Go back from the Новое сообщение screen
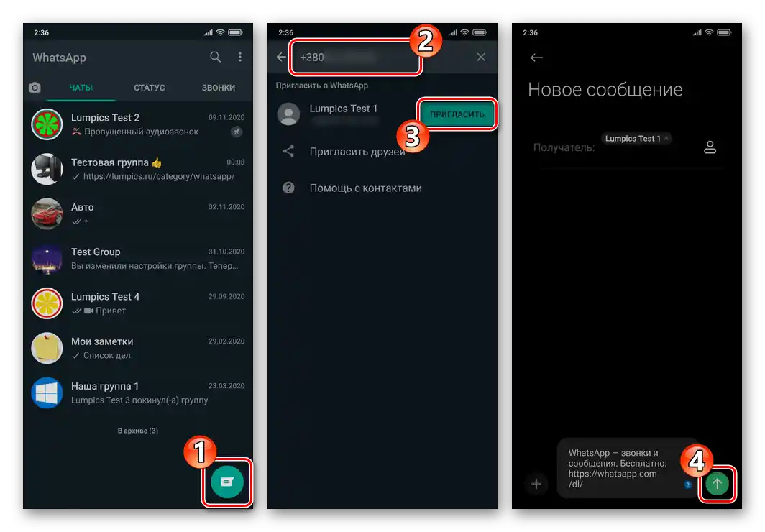 tap(536, 58)
